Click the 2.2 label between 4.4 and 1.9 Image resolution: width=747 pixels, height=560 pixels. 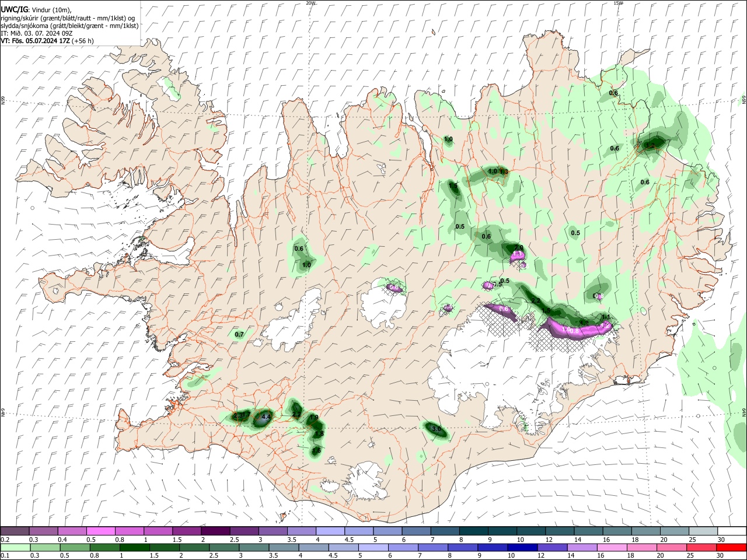click(x=296, y=415)
